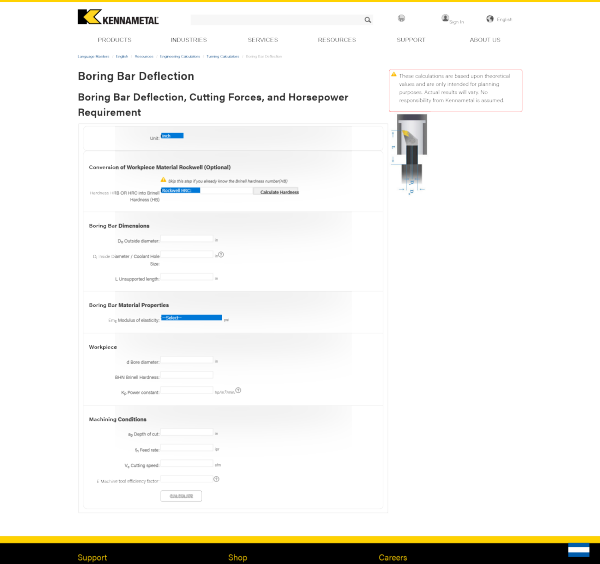Click the Bore diameter input field

pyautogui.click(x=187, y=361)
